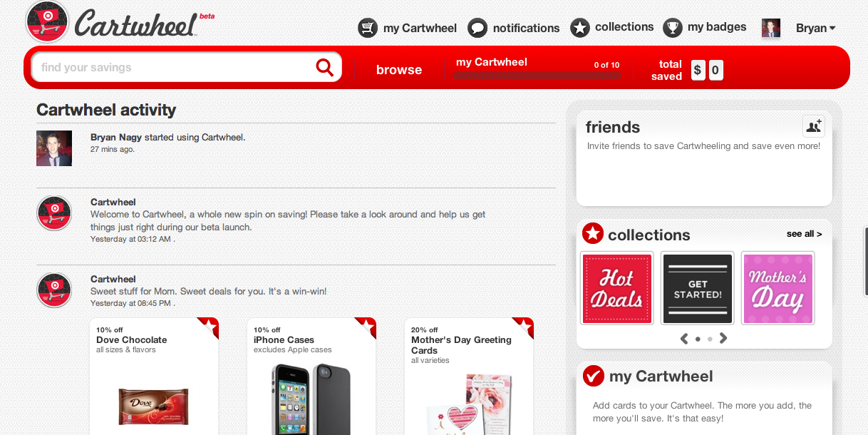Screen dimensions: 868x435
Task: Click the magnifying glass search icon
Action: [325, 67]
